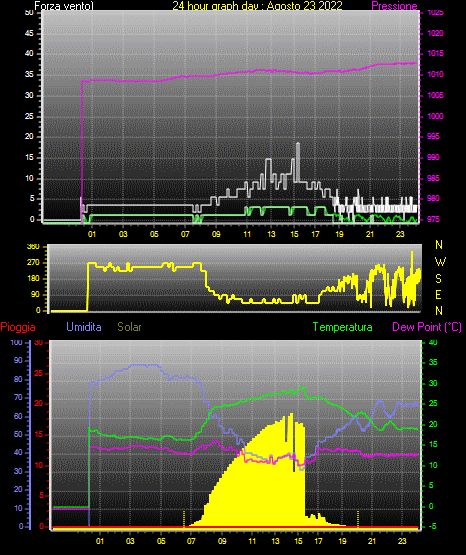Screen dimensions: 466x555
Task: Click the 15:00 wind gust peak
Action: pos(298,143)
